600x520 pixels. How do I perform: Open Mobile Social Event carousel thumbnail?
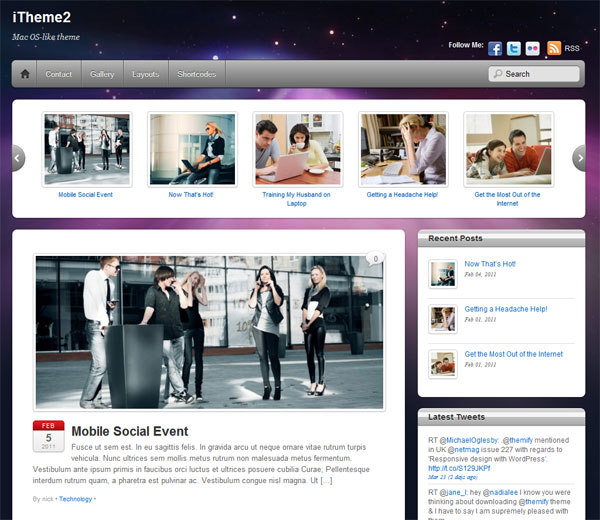coord(87,149)
